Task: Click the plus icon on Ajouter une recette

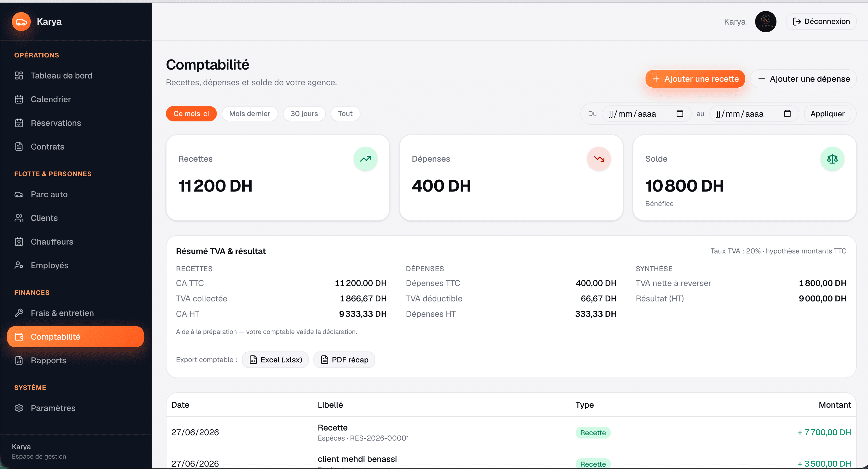Action: tap(656, 79)
